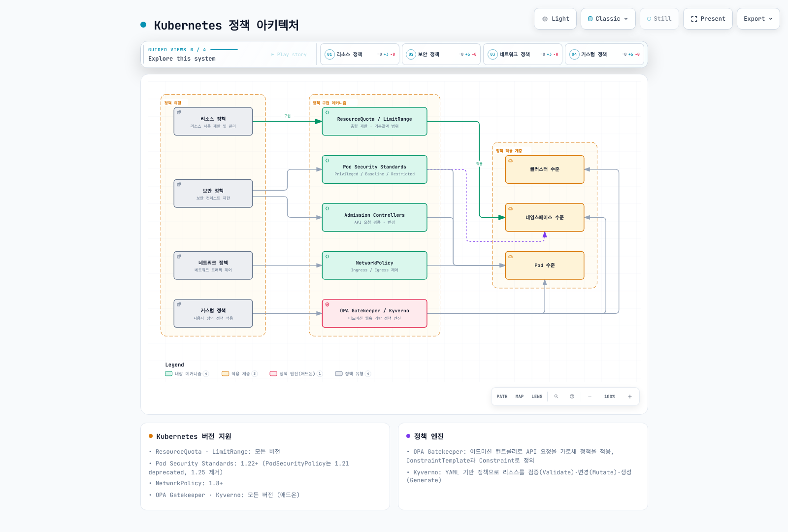The height and width of the screenshot is (532, 788).
Task: Select the OPA Gatekeeper / Kyverno node
Action: point(374,313)
